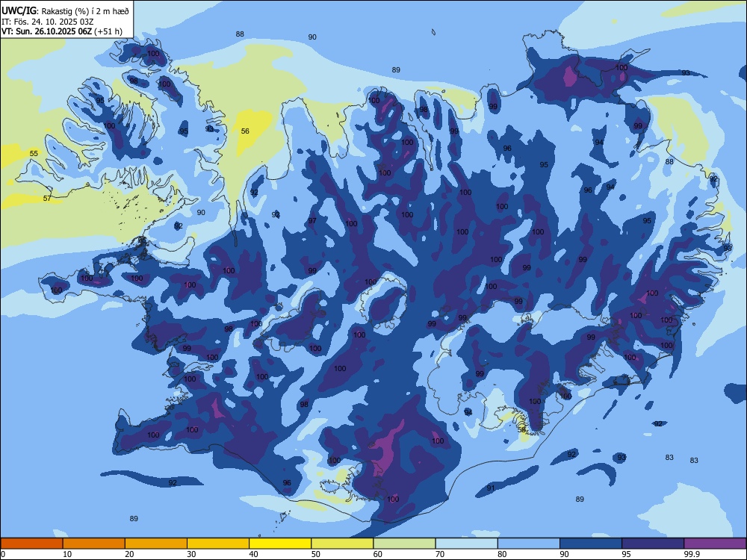Click the "57" humidity value on the map
Image resolution: width=747 pixels, height=560 pixels.
46,198
